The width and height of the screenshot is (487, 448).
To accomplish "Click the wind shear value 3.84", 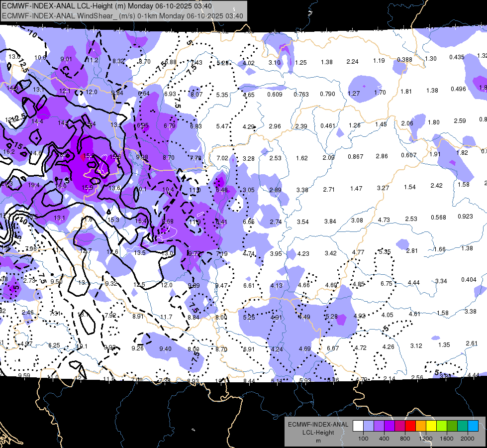I will coord(330,222).
